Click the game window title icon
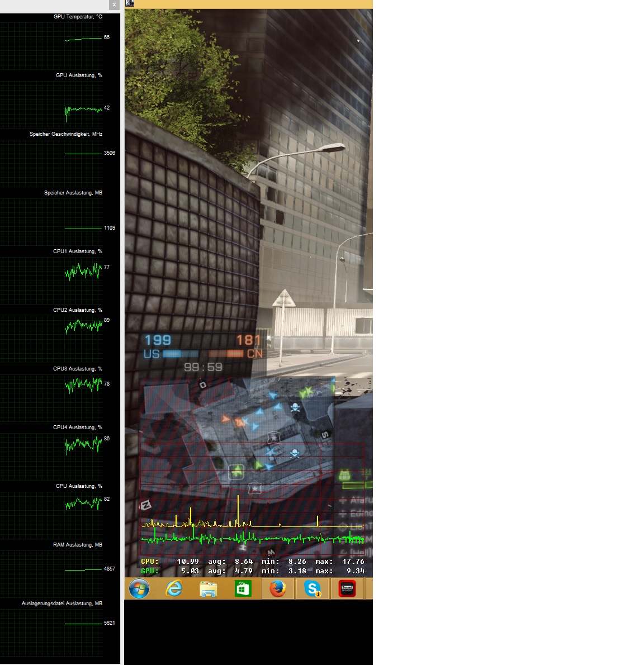644x665 pixels. (130, 3)
